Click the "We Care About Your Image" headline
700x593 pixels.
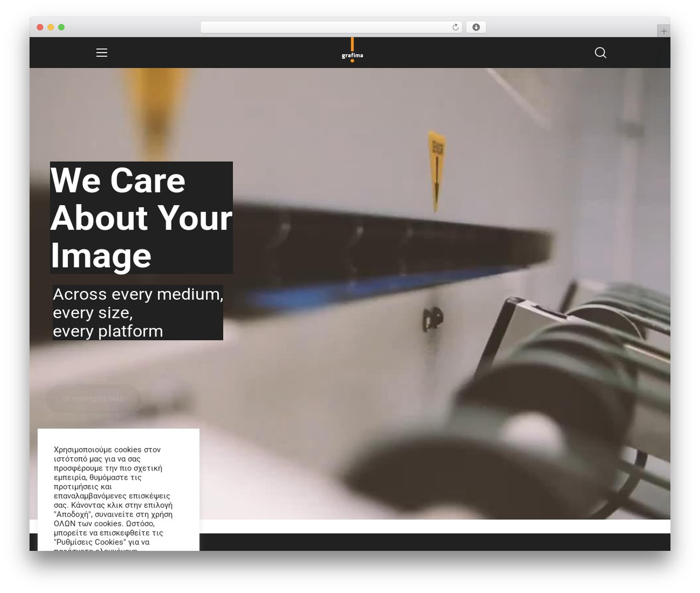click(142, 218)
